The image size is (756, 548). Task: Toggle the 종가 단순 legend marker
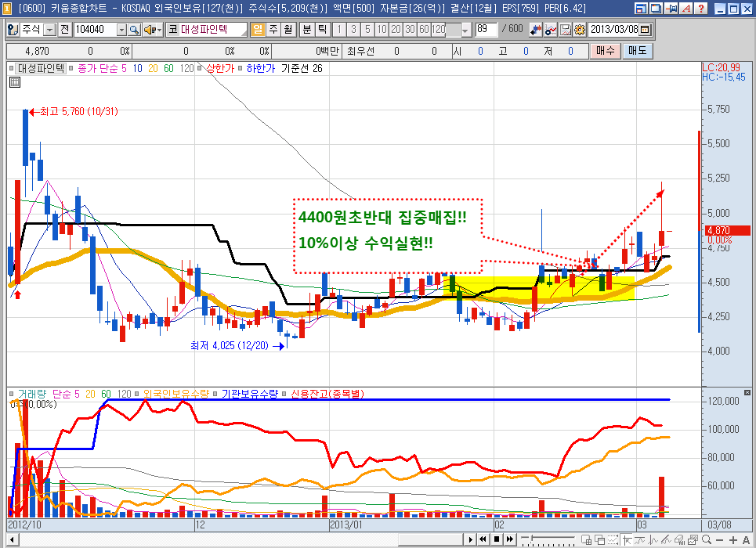click(71, 68)
